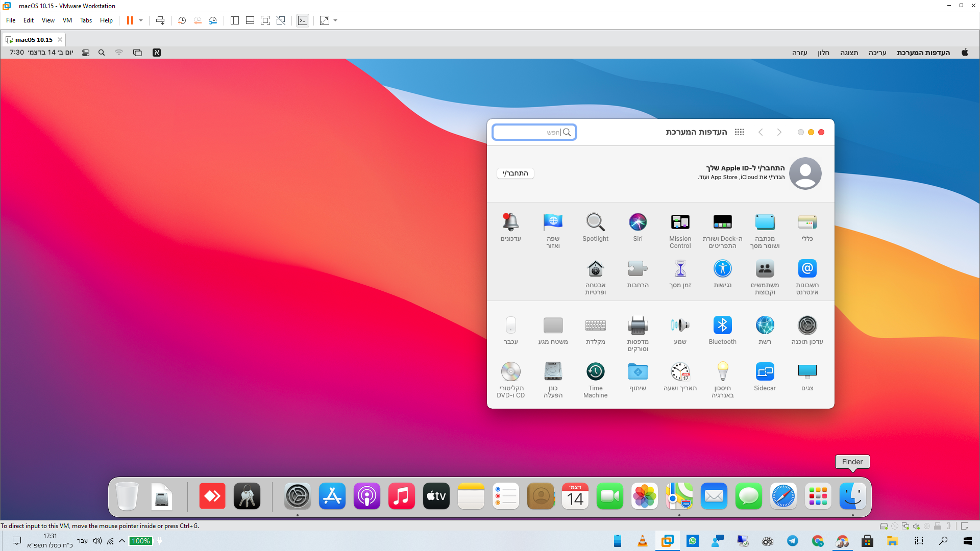Open the Notifications bell preference pane
The height and width of the screenshot is (551, 980).
pos(510,228)
